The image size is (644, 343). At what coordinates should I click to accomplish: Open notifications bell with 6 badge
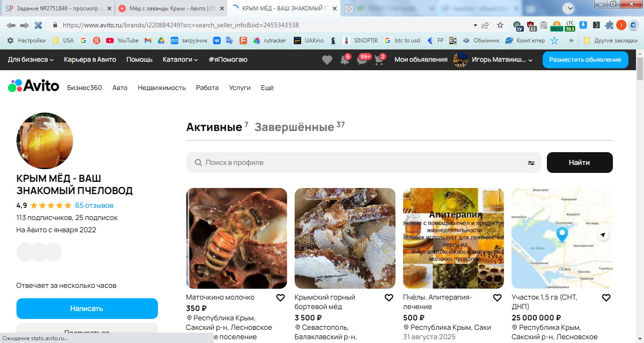345,60
